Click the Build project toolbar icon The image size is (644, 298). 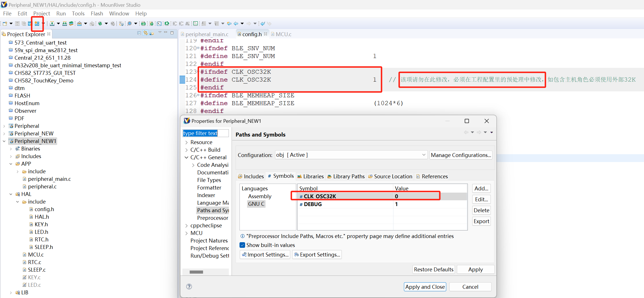[52, 24]
